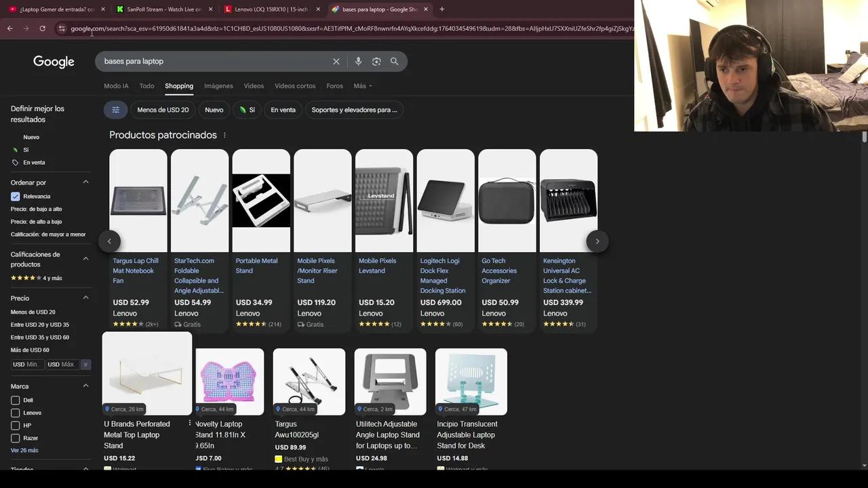Click the bases para laptop search field
Screen dimensions: 868x488
point(215,61)
